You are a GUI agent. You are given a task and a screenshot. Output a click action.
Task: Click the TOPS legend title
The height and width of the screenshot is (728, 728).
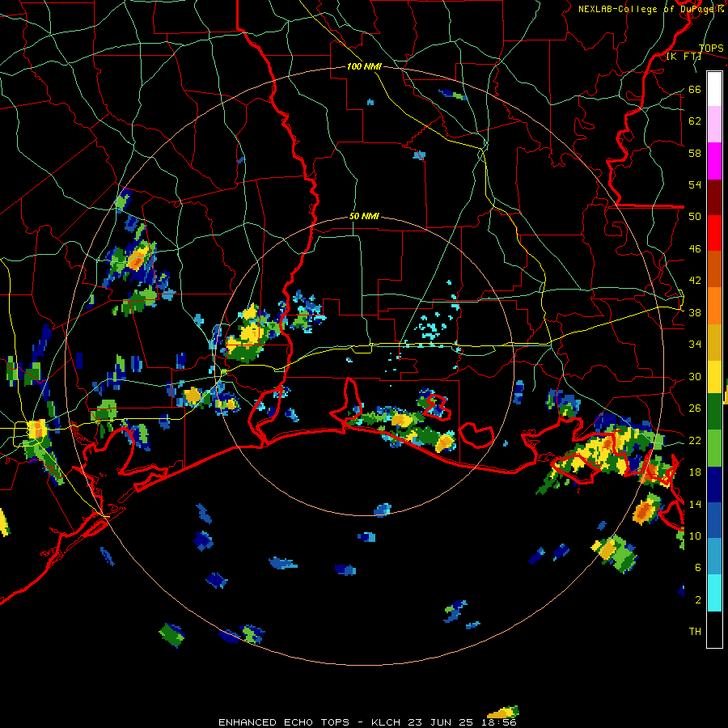click(711, 49)
